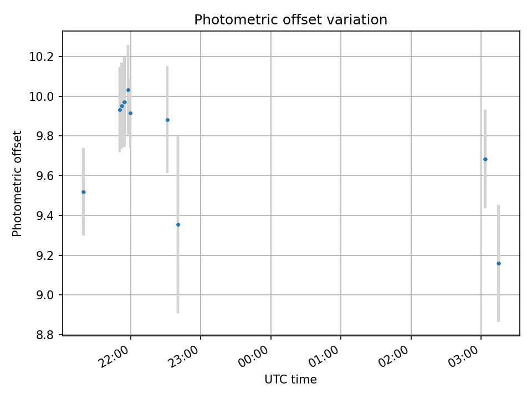Click the 22:00 x-axis tick label
Viewport: 532px width, 399px height.
(x=115, y=357)
